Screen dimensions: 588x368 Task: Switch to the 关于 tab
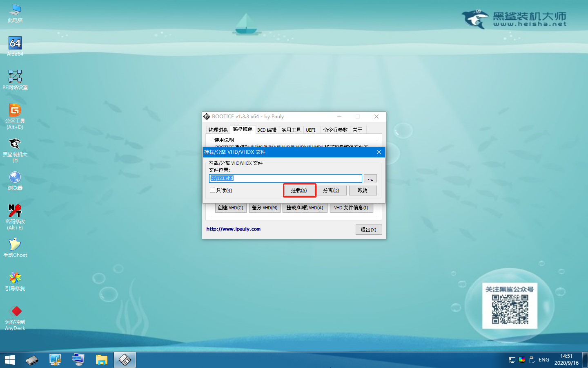[x=357, y=130]
